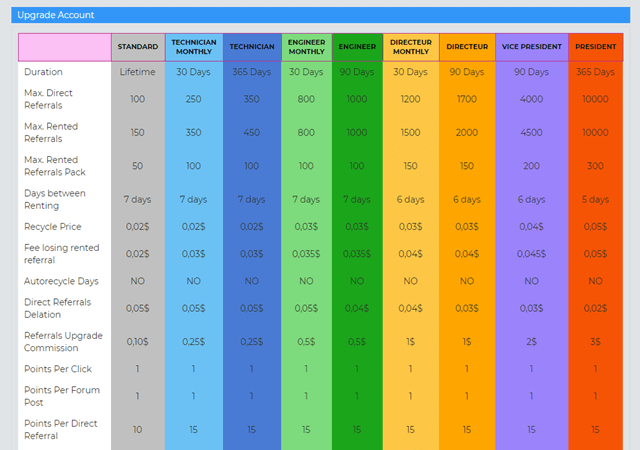640x450 pixels.
Task: Click the NO Autorecycle cell under Standard
Action: (138, 281)
